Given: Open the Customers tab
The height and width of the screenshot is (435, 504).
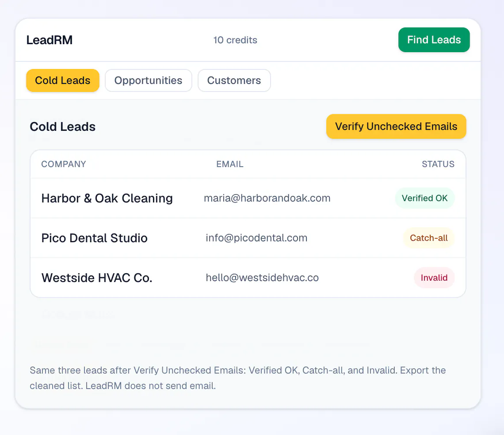Looking at the screenshot, I should [234, 80].
